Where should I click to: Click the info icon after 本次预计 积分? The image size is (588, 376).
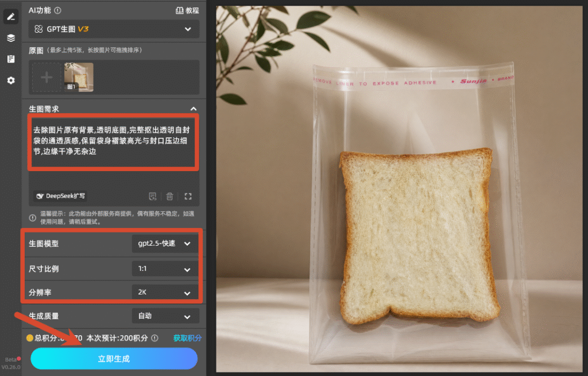point(155,338)
